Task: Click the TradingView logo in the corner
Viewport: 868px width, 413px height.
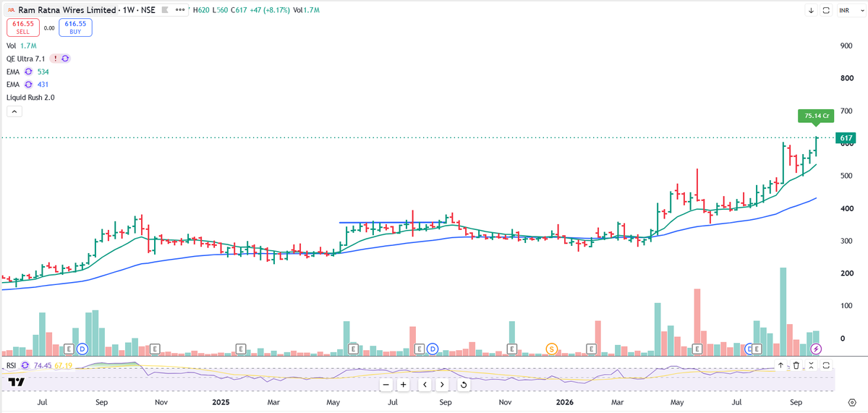Action: click(17, 381)
